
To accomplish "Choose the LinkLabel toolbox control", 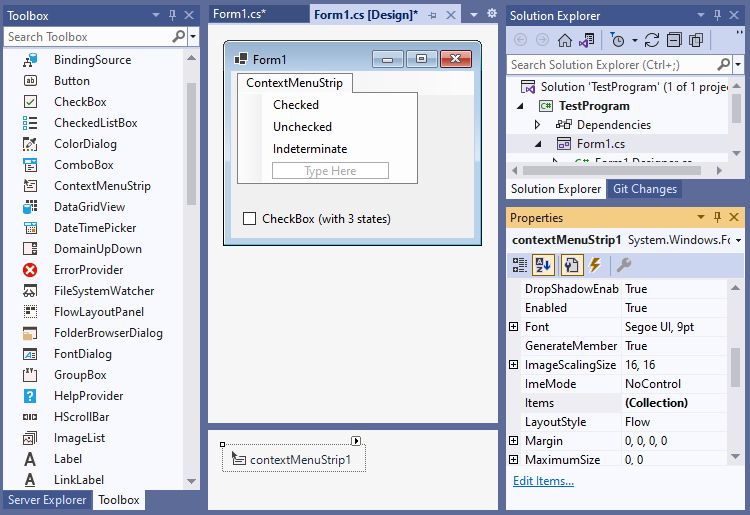I will [x=78, y=480].
